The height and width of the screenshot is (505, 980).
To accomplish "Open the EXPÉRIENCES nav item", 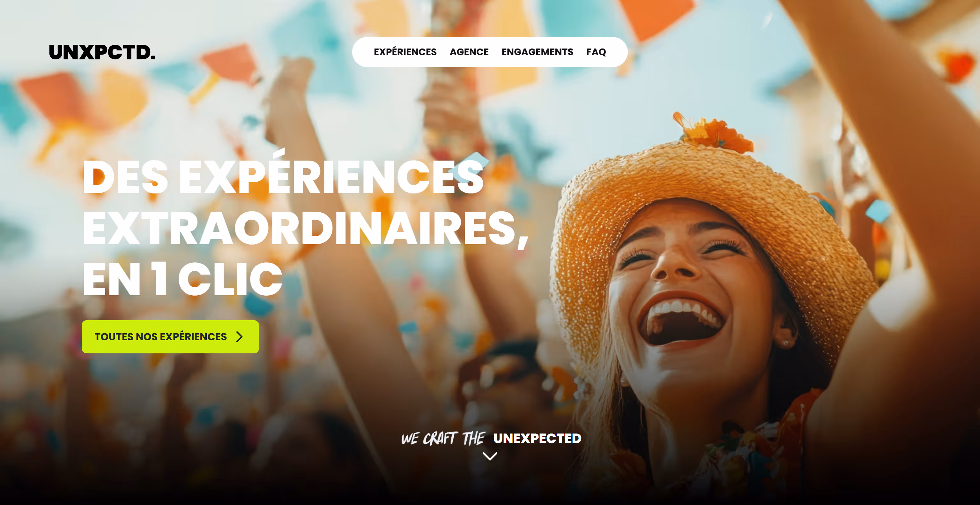I will click(405, 52).
